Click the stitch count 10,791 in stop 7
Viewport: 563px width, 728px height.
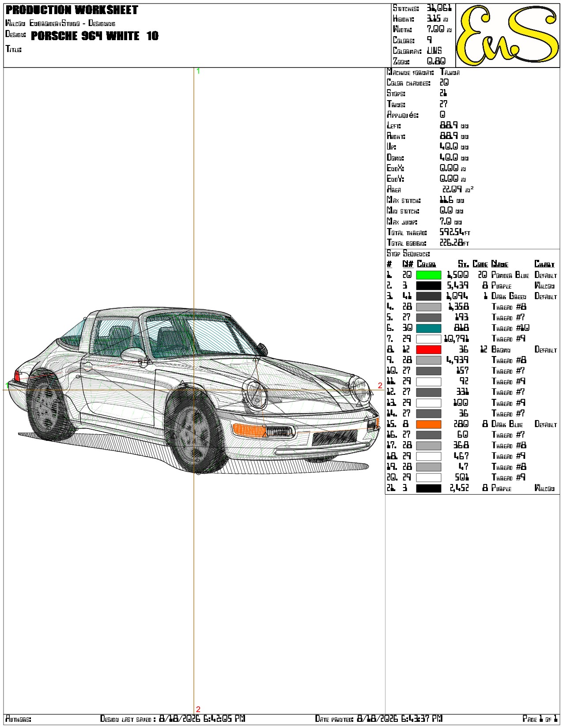click(x=456, y=339)
